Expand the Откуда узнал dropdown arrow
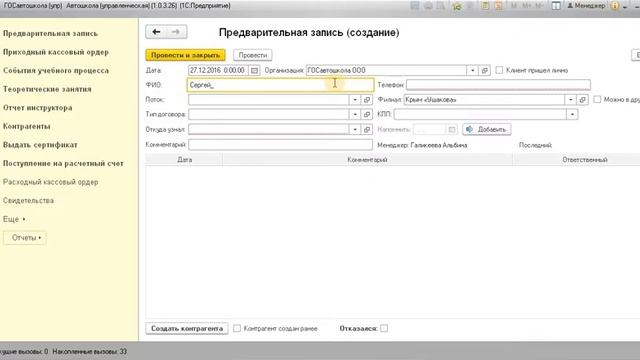The image size is (640, 360). point(355,129)
